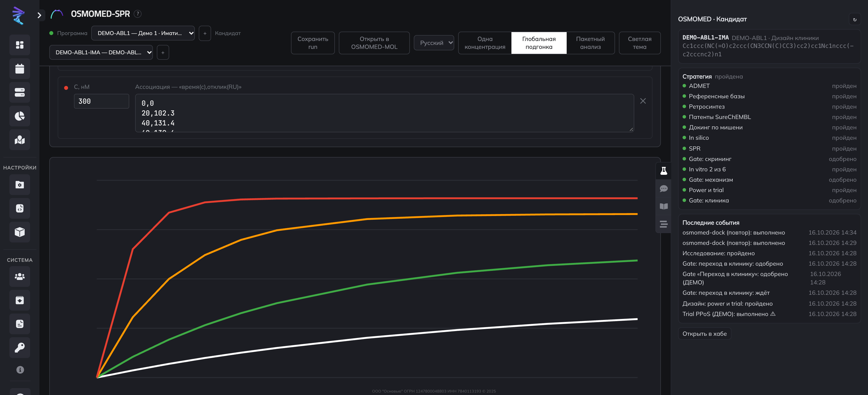868x395 pixels.
Task: Click the key icon in system sidebar
Action: coord(19,347)
